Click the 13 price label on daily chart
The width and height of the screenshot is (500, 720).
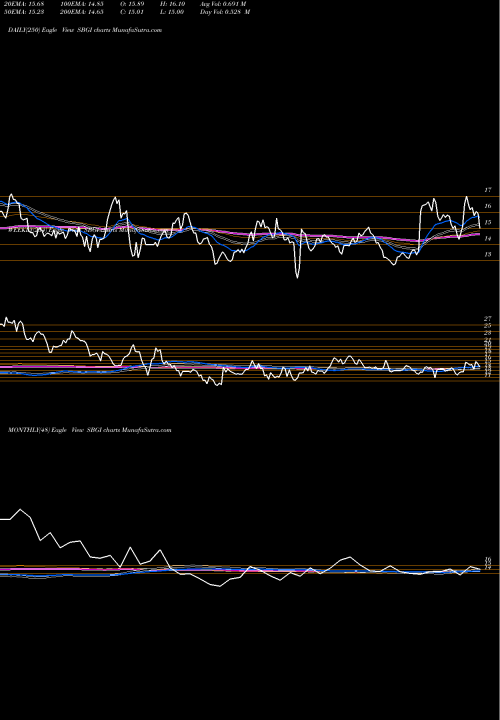[x=488, y=254]
